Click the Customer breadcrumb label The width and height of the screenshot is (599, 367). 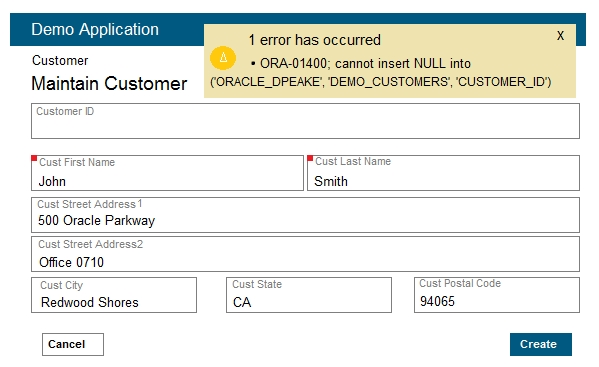click(x=60, y=60)
